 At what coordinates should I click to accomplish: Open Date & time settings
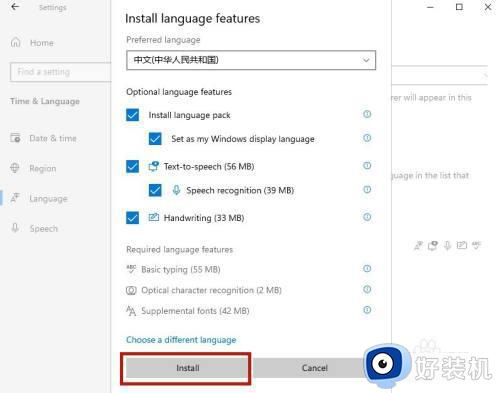(53, 138)
